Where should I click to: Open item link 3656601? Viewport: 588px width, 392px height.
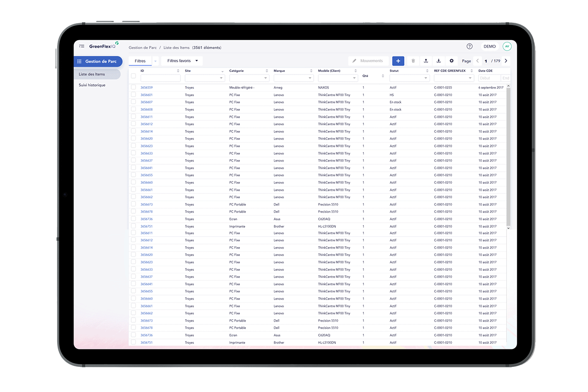pyautogui.click(x=147, y=95)
